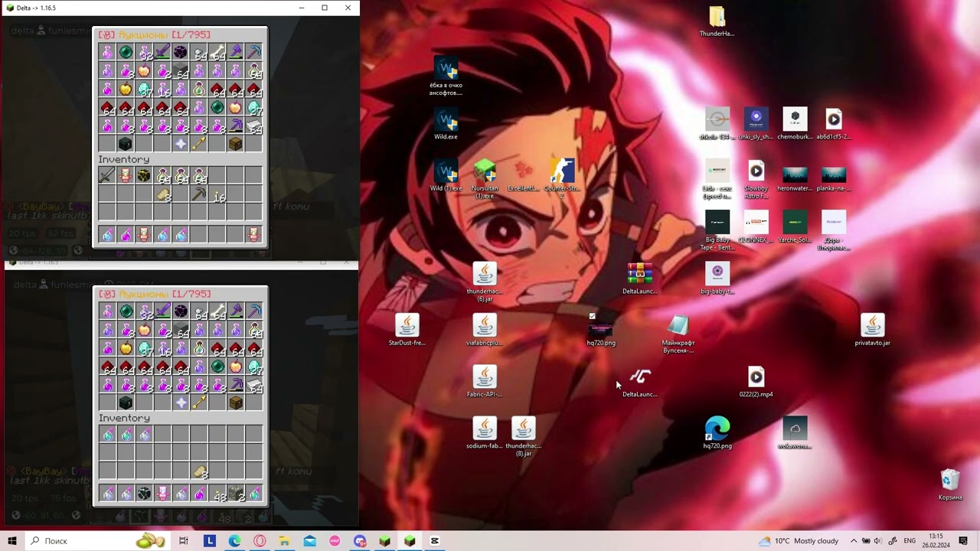The width and height of the screenshot is (980, 551).
Task: Pick the golden apple in upper auction window
Action: coord(126,90)
